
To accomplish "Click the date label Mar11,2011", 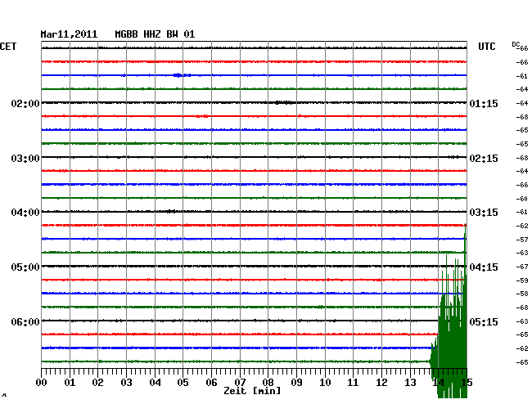I will [x=69, y=34].
